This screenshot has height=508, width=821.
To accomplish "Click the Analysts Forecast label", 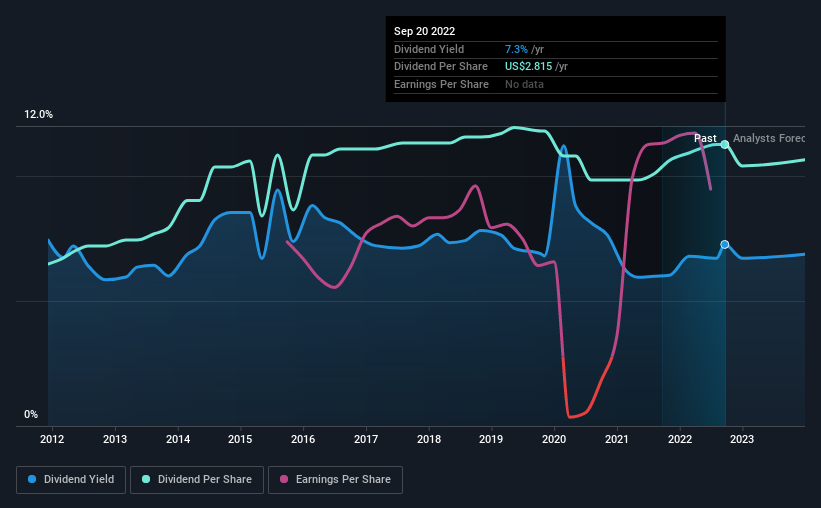I will click(769, 138).
